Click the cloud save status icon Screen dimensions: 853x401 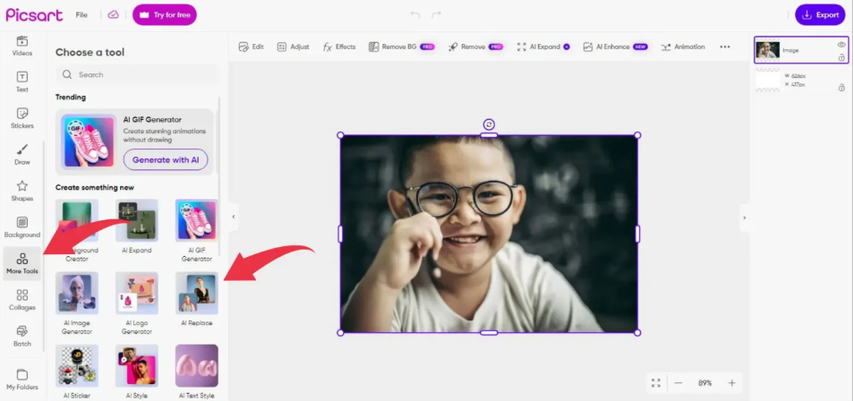[113, 15]
